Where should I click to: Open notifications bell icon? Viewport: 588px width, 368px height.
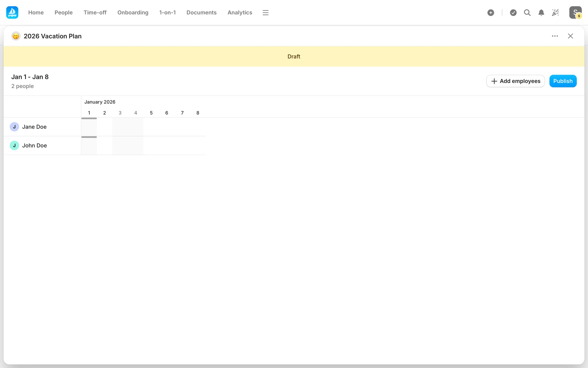pos(541,13)
